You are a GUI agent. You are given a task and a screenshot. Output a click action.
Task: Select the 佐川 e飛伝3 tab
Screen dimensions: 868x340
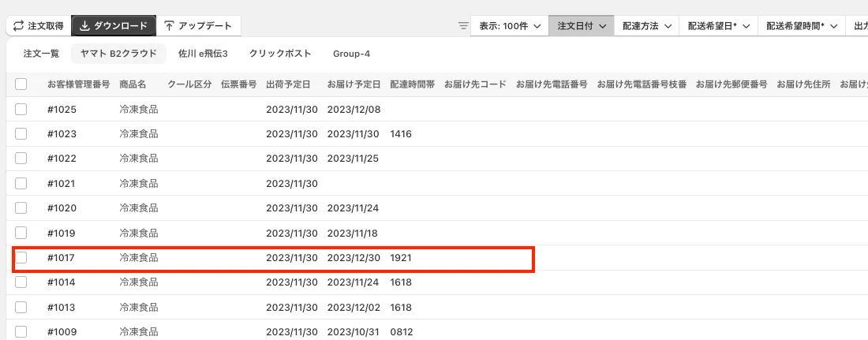(x=203, y=54)
